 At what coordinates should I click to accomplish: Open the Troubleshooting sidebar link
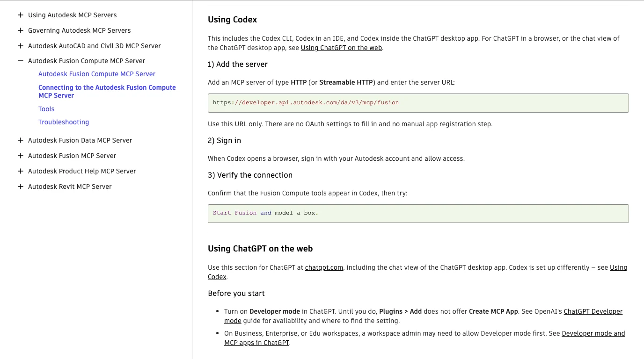(64, 122)
